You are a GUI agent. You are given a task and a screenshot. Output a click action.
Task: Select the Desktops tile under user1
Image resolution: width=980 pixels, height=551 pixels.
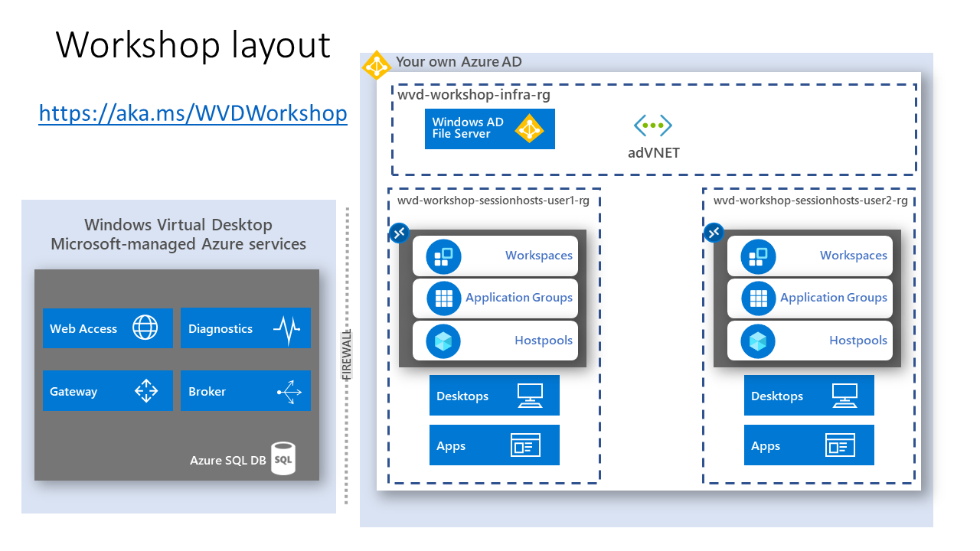click(494, 395)
